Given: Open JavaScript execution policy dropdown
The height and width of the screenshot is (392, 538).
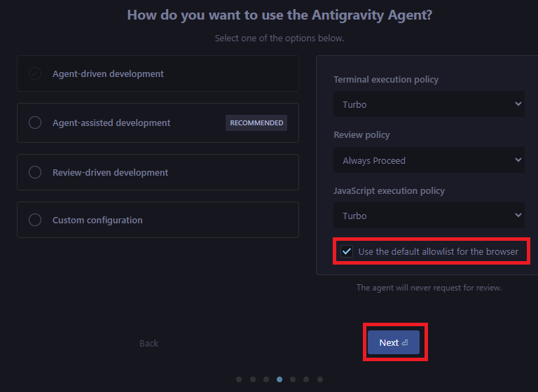Looking at the screenshot, I should [x=429, y=216].
